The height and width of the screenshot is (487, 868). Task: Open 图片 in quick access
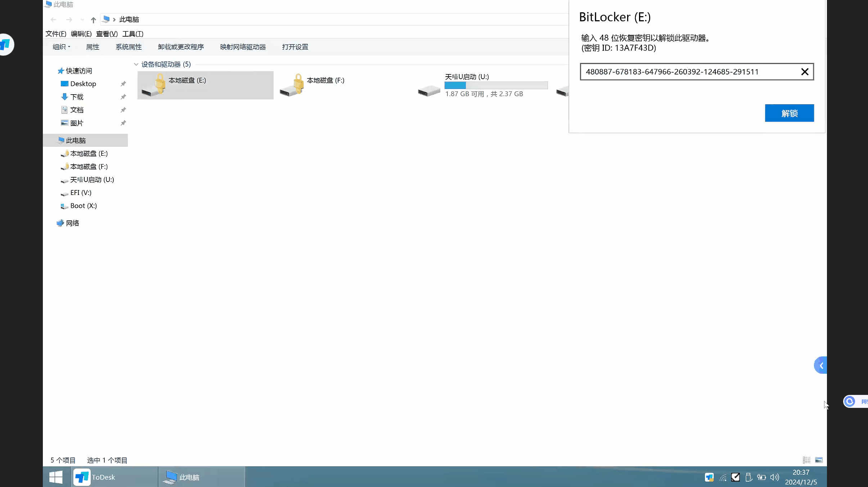(77, 123)
